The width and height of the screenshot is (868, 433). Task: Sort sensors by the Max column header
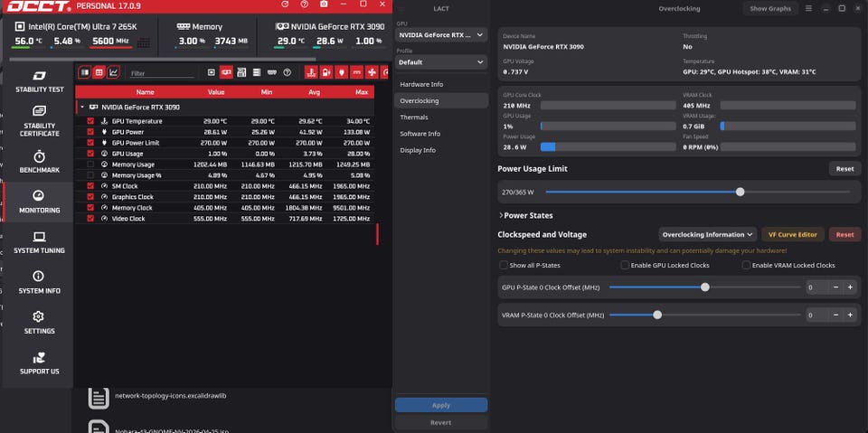pyautogui.click(x=362, y=92)
